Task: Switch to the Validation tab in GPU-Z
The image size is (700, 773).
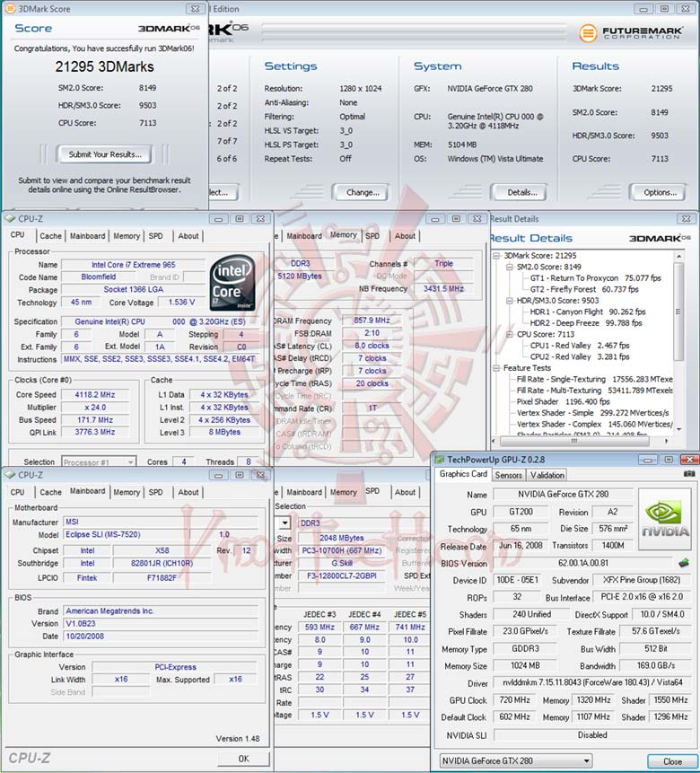Action: (x=547, y=475)
